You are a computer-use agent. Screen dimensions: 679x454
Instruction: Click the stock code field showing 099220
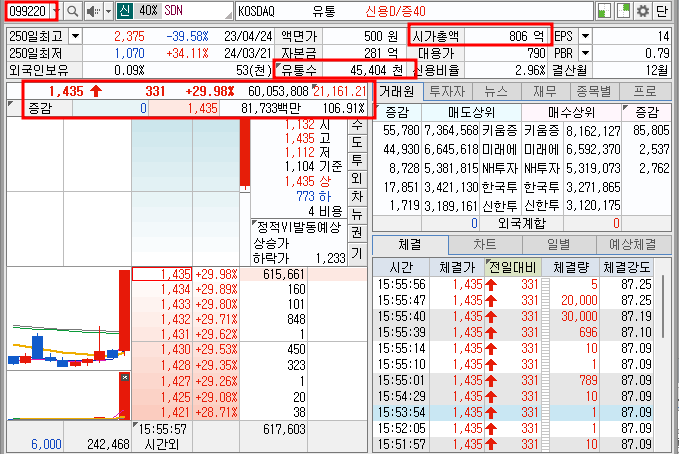coord(27,11)
